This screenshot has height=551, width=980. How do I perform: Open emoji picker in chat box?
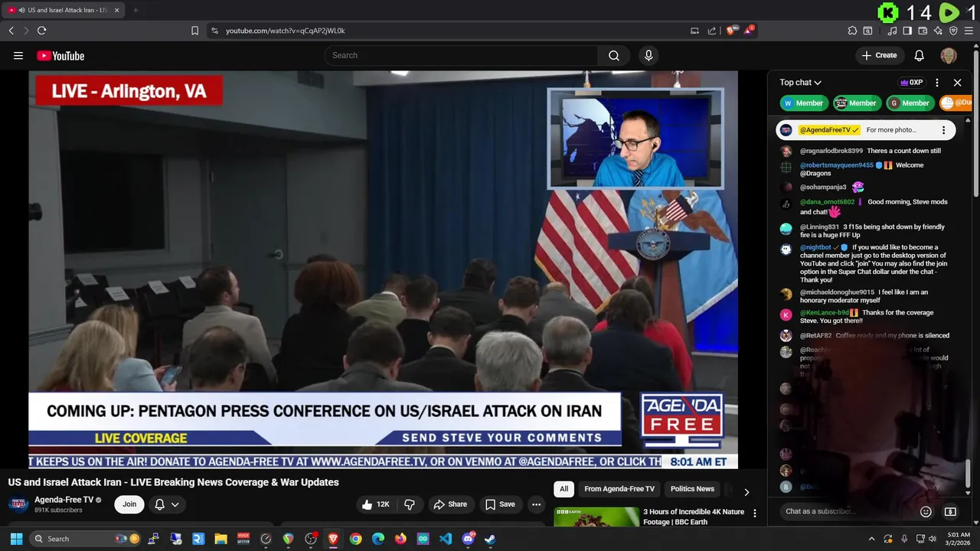pos(926,511)
